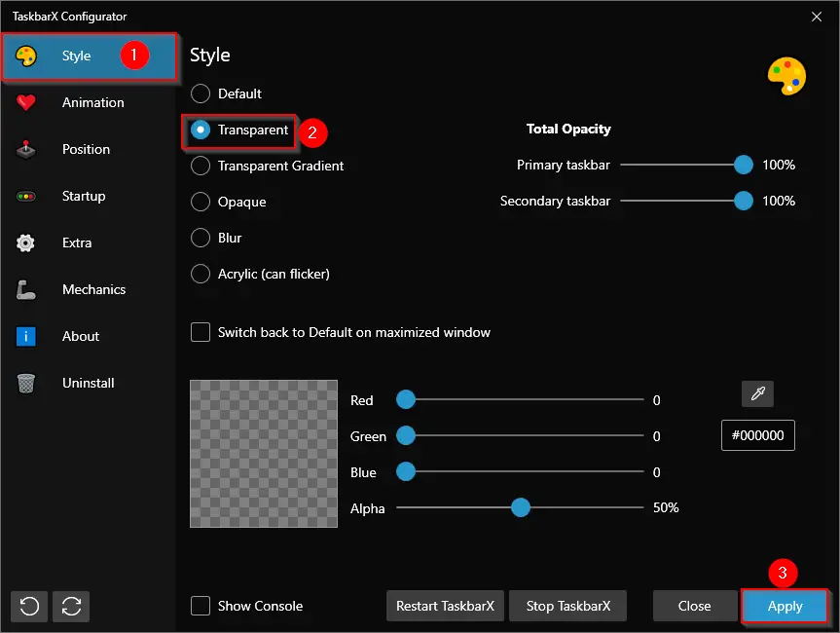Click the Alpha 50% value text
The width and height of the screenshot is (840, 633).
(x=666, y=507)
